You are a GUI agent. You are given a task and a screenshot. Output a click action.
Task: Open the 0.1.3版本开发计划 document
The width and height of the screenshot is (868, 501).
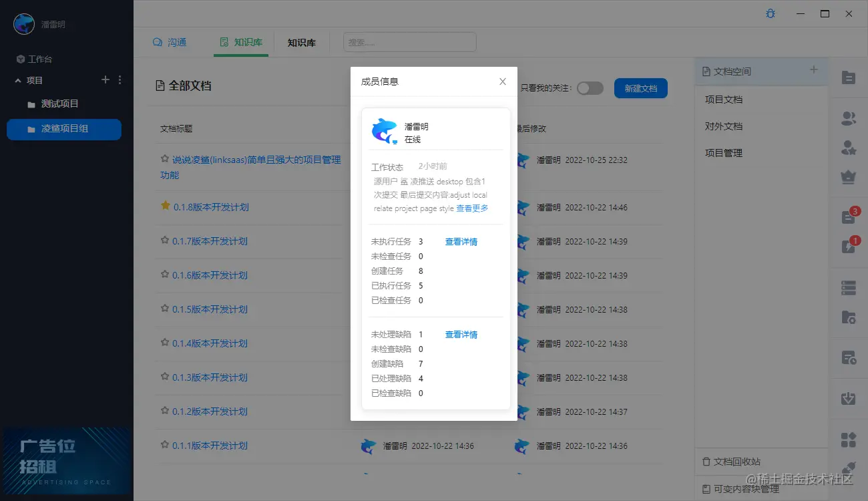click(x=210, y=377)
